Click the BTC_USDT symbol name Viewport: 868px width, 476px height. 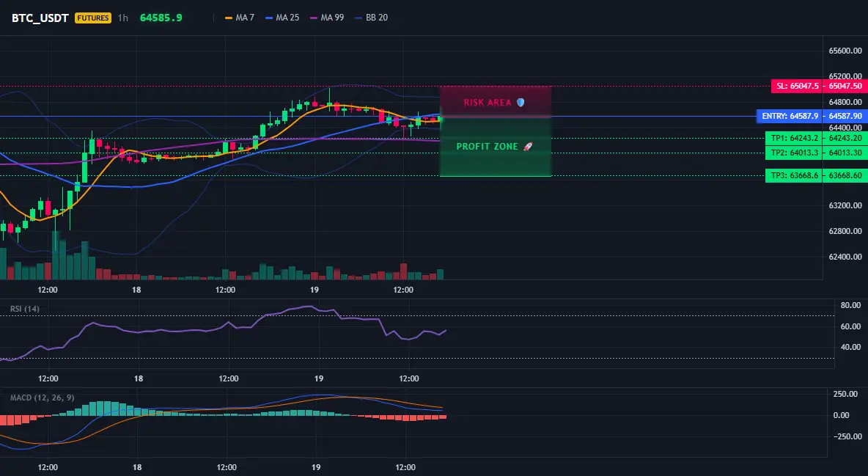(x=40, y=18)
